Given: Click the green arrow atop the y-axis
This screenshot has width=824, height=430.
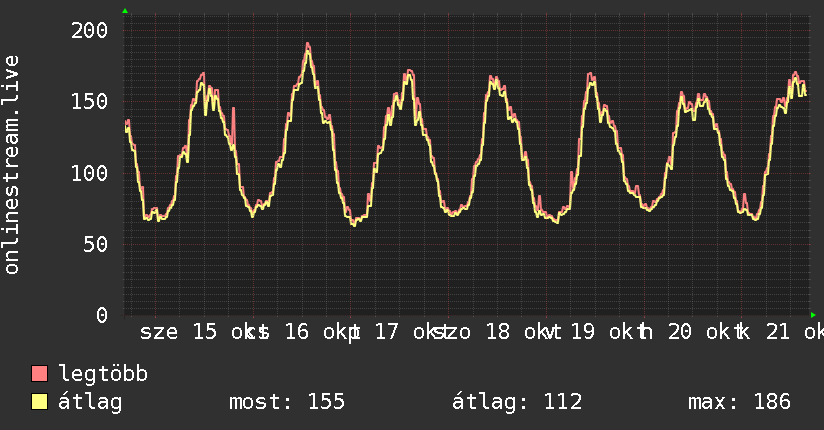Looking at the screenshot, I should pyautogui.click(x=125, y=11).
